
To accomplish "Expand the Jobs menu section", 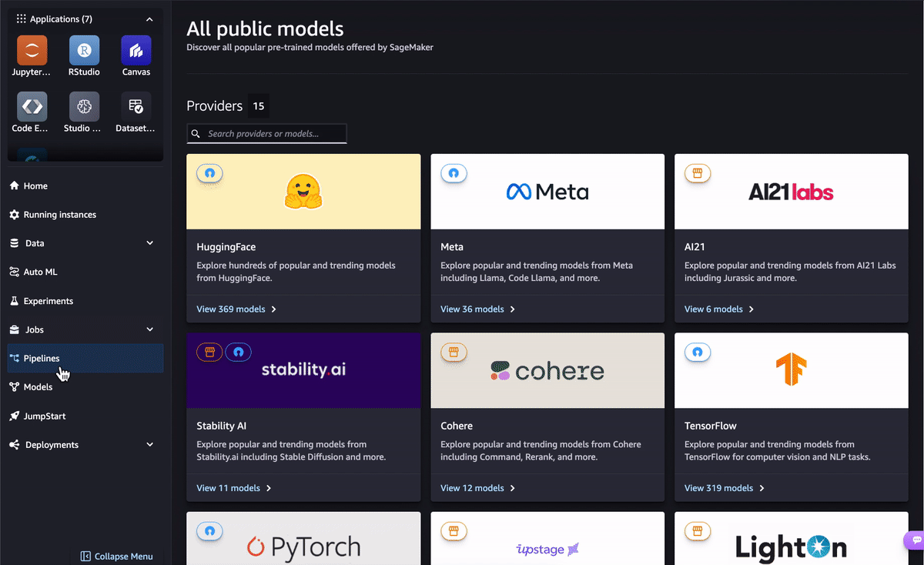I will tap(149, 329).
